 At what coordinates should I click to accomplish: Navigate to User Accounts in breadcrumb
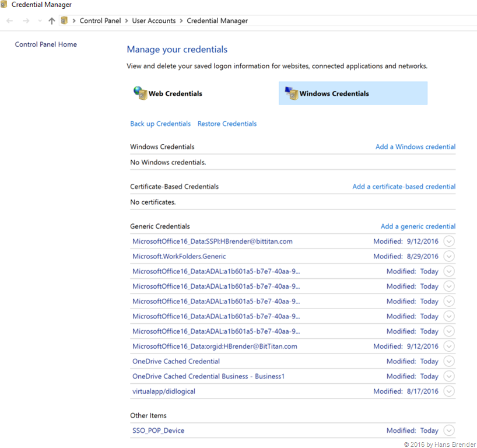[x=154, y=21]
